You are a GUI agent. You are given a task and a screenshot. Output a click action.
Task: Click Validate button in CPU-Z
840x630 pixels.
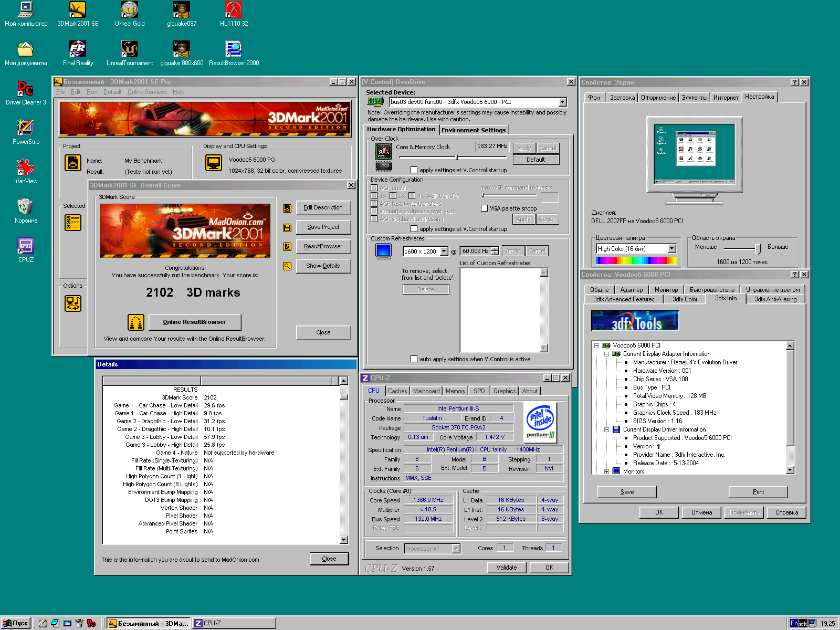507,568
